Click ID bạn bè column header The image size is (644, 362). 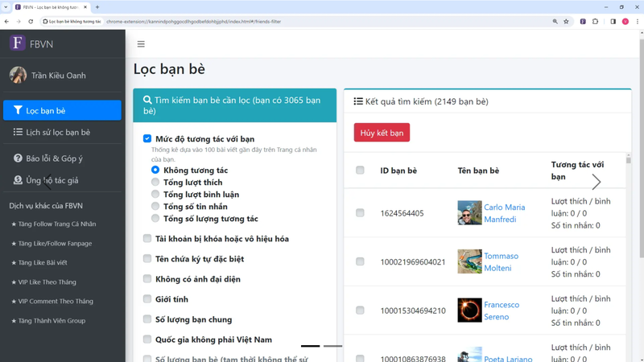pos(398,171)
